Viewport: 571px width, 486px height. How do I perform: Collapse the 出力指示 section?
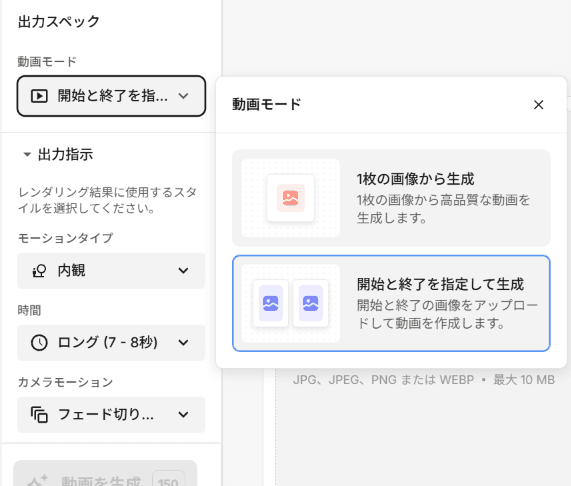[x=27, y=154]
